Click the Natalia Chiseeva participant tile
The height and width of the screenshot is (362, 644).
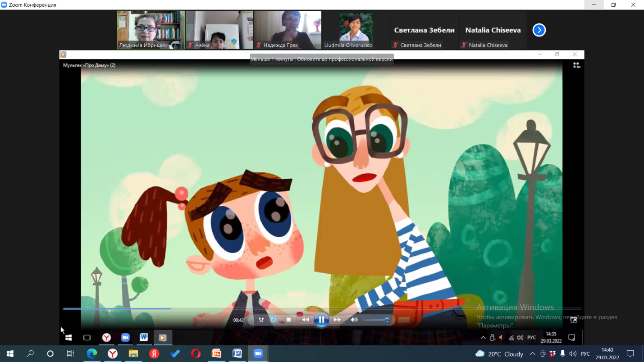click(493, 30)
